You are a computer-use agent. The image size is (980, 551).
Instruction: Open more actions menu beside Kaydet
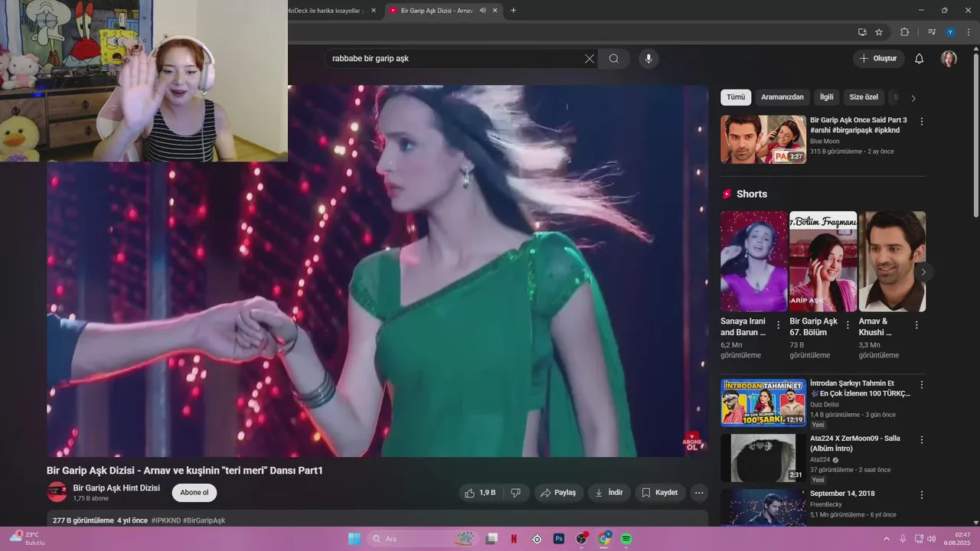[698, 493]
